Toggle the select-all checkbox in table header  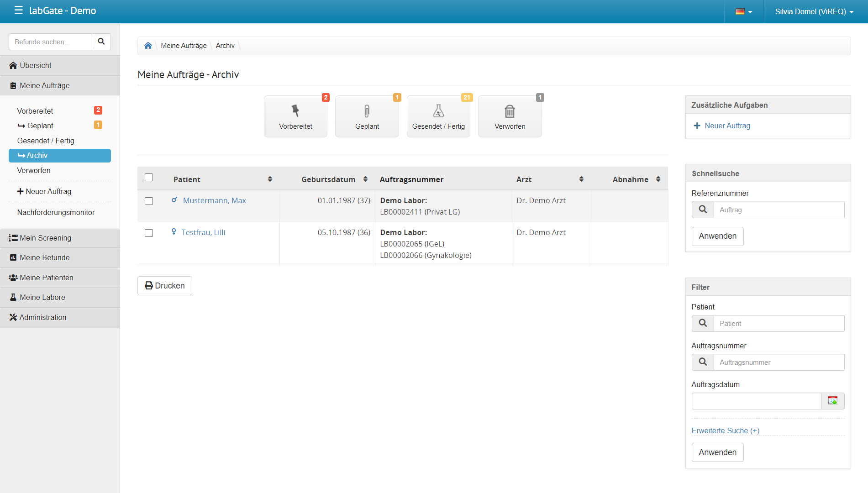point(149,178)
